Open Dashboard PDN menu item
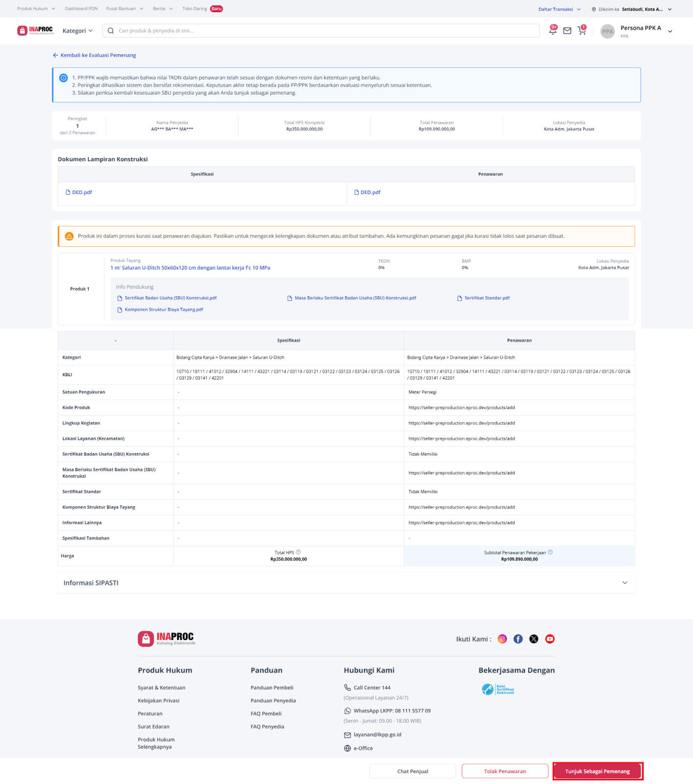Viewport: 693px width, 784px height. (x=81, y=9)
